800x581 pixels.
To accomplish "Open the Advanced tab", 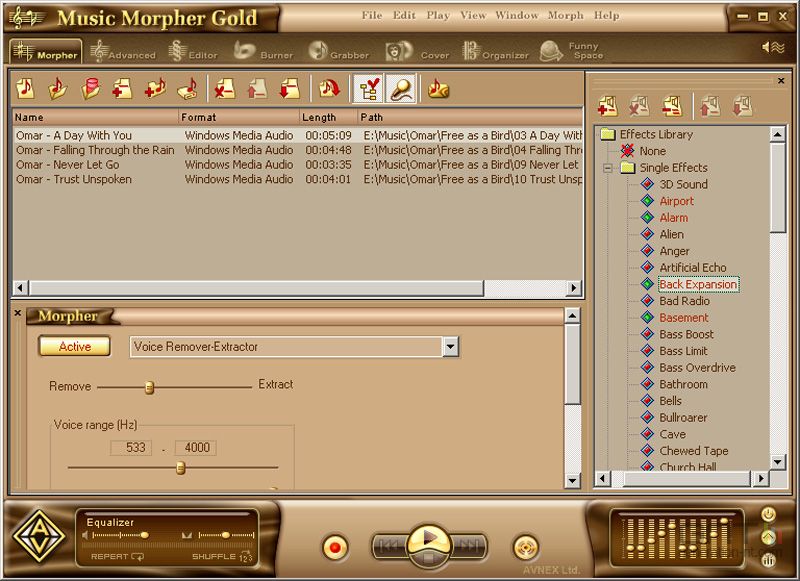I will (x=123, y=52).
